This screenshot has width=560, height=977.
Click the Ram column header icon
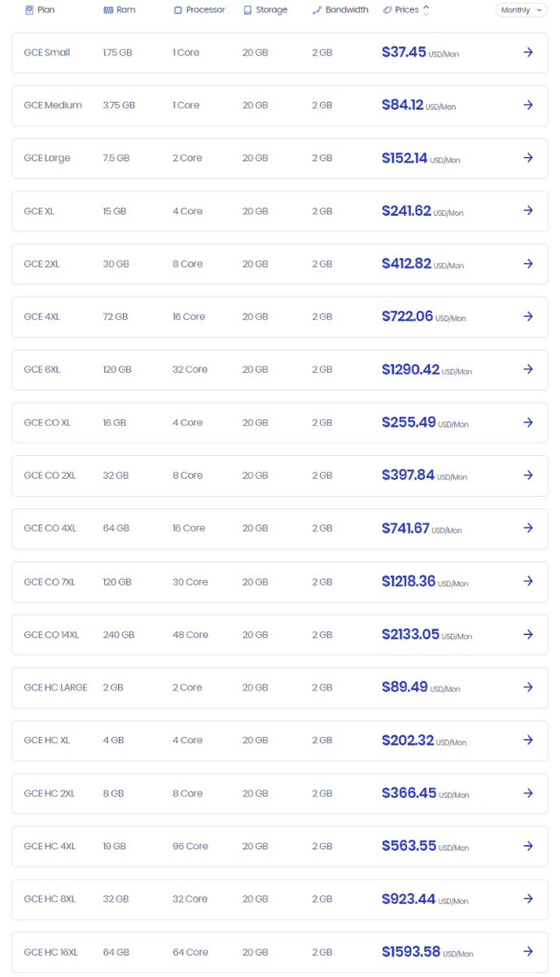pyautogui.click(x=108, y=10)
